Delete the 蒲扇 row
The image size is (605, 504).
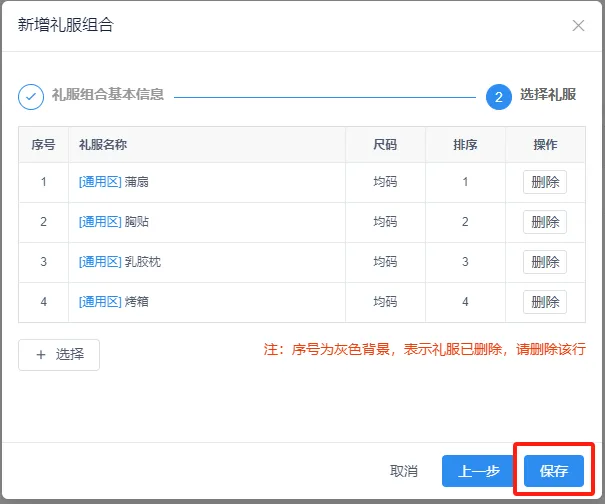pos(544,182)
